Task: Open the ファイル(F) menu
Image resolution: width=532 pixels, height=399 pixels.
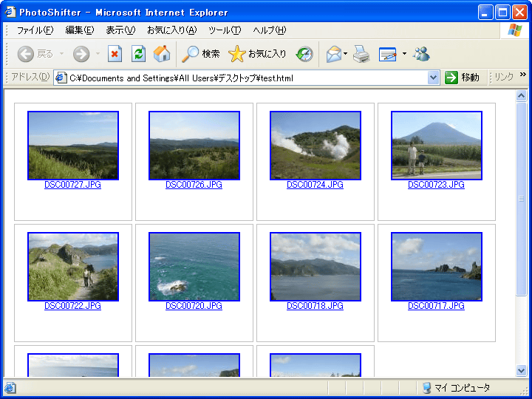Action: [35, 30]
